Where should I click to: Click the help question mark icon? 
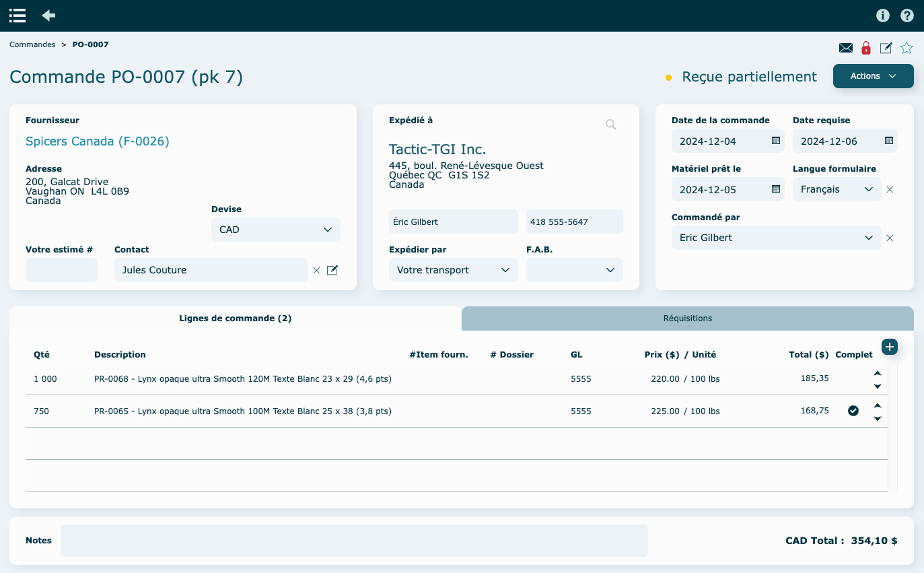coord(907,15)
